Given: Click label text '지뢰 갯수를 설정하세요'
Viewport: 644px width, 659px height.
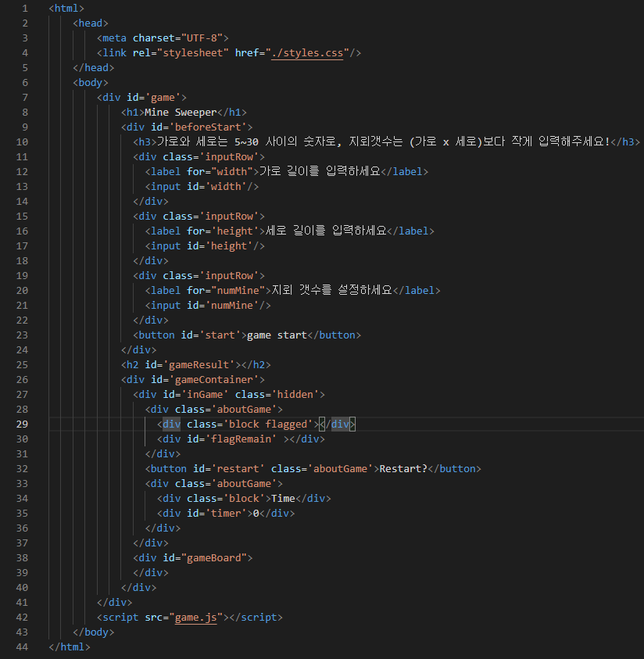Looking at the screenshot, I should (x=332, y=291).
